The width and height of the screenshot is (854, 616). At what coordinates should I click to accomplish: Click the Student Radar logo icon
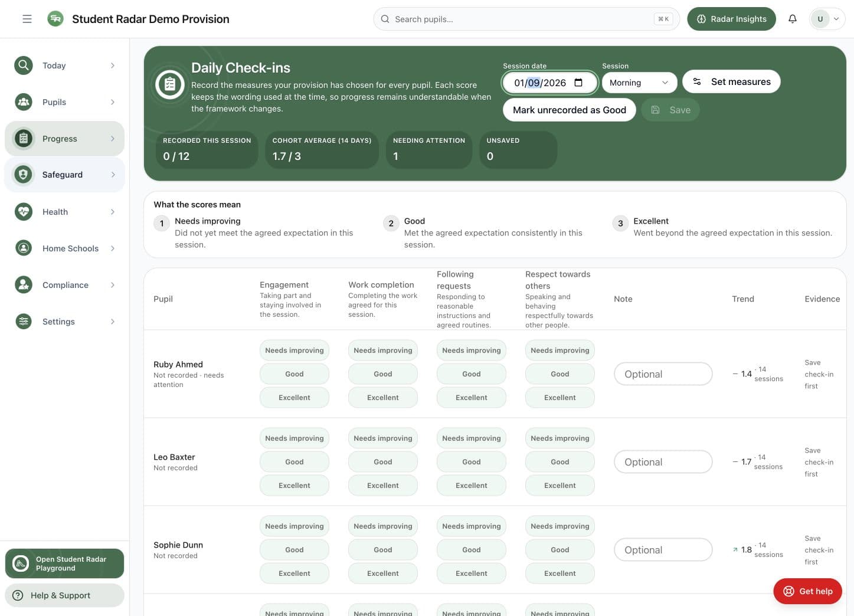point(55,19)
